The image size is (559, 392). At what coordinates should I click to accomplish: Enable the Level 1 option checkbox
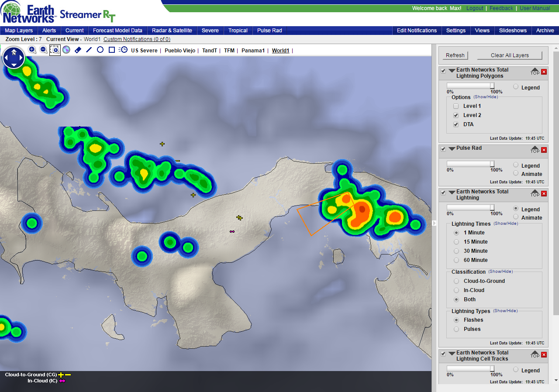click(456, 106)
